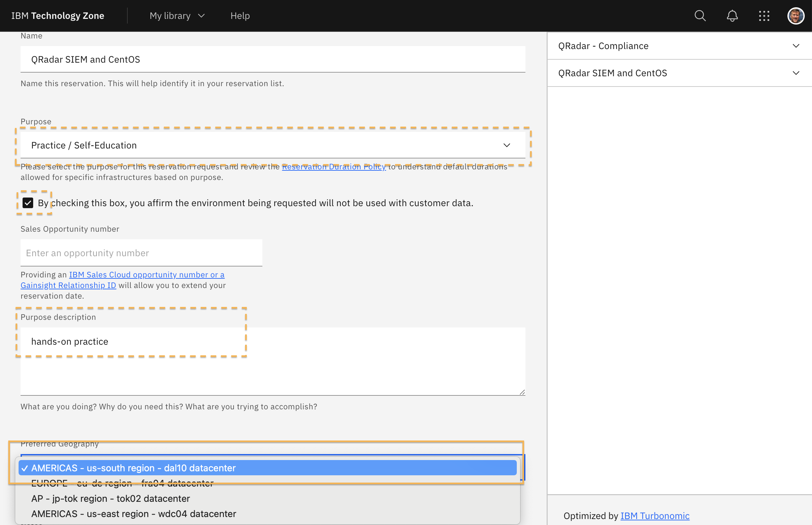Screen dimensions: 812x525
Task: Grab the text area resize handle
Action: click(522, 392)
